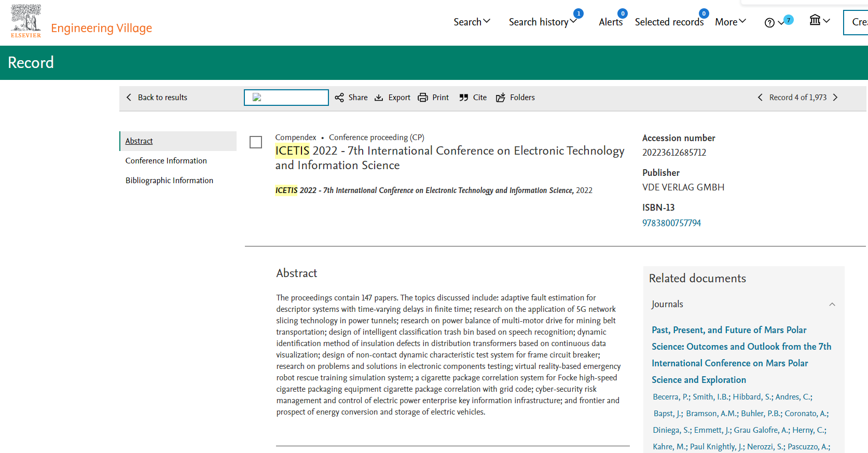The image size is (868, 453).
Task: Click the Elsevier tree logo
Action: (26, 21)
